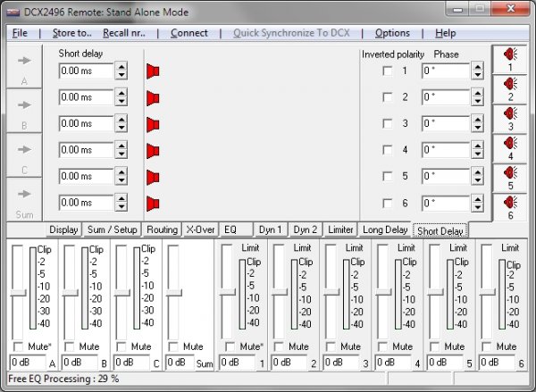The width and height of the screenshot is (536, 392).
Task: Open the Recall nr.. menu
Action: (x=124, y=33)
